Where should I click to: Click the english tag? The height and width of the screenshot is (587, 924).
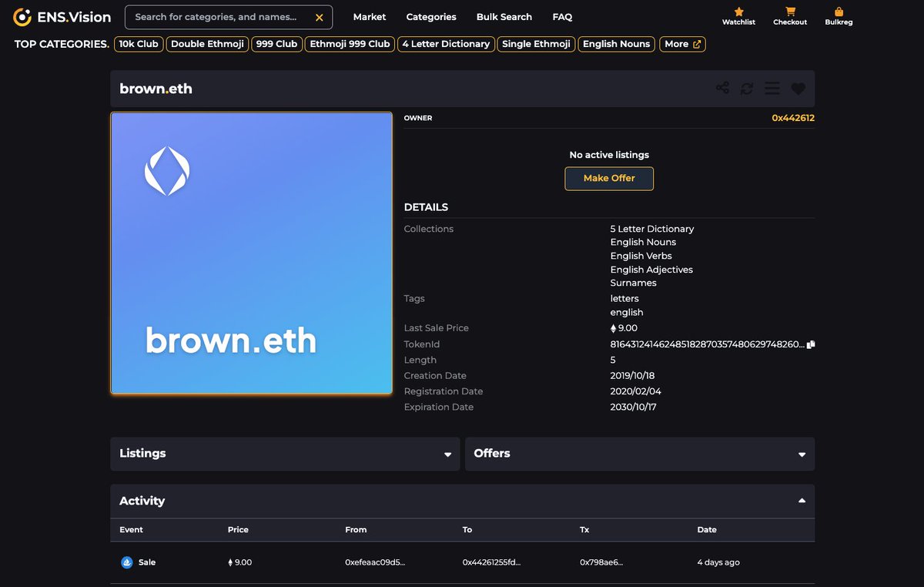click(627, 312)
